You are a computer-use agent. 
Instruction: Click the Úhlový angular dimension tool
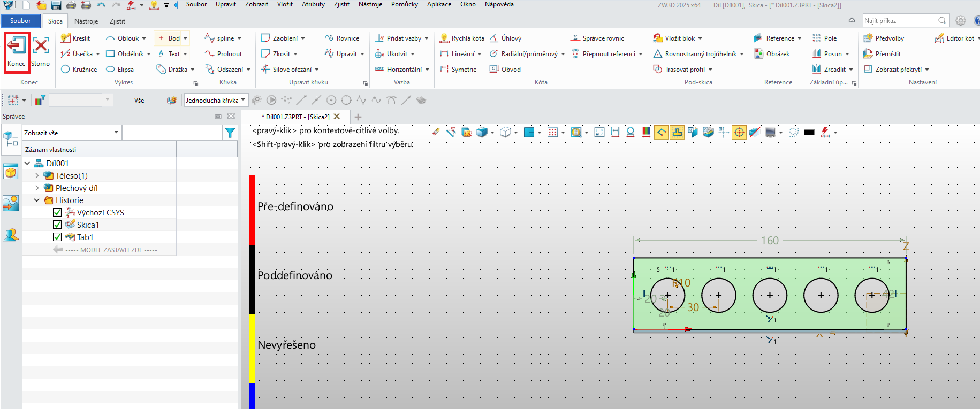[x=505, y=38]
